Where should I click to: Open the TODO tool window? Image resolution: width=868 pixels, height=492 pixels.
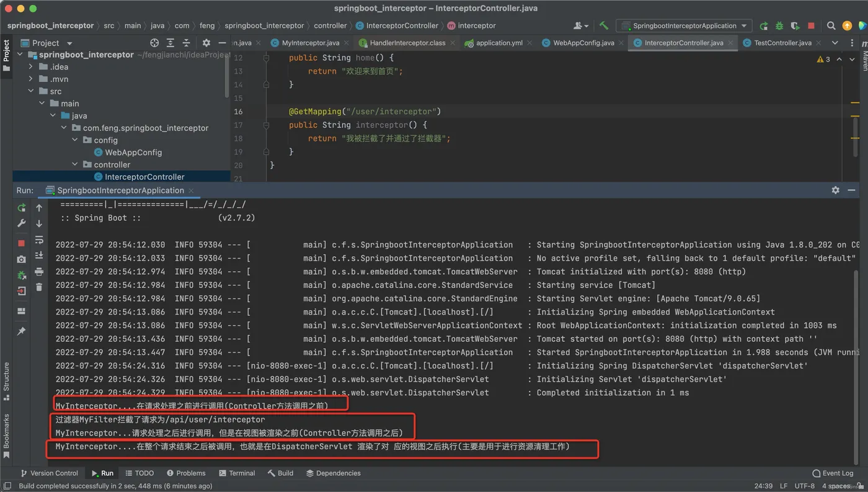coord(138,473)
